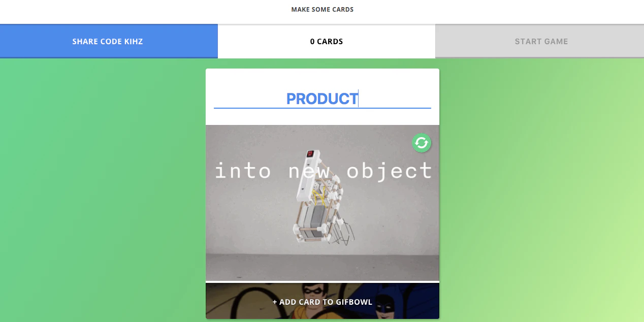Add card to Gifbowl
The image size is (644, 322).
(323, 301)
